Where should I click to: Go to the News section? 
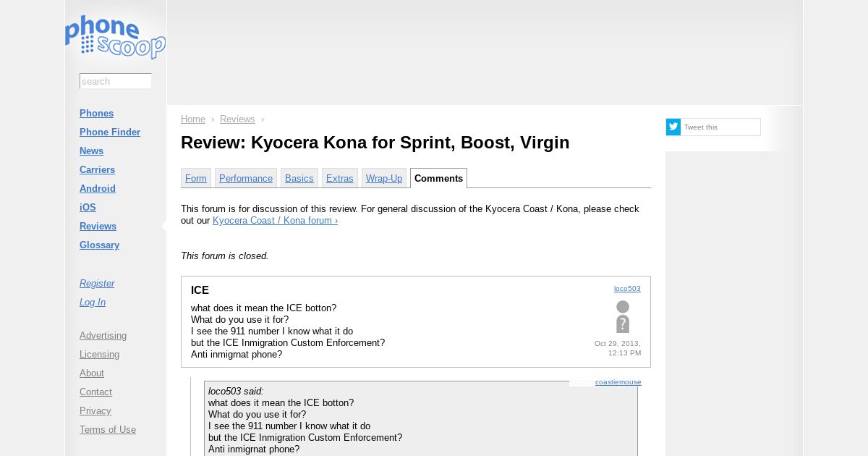[91, 151]
